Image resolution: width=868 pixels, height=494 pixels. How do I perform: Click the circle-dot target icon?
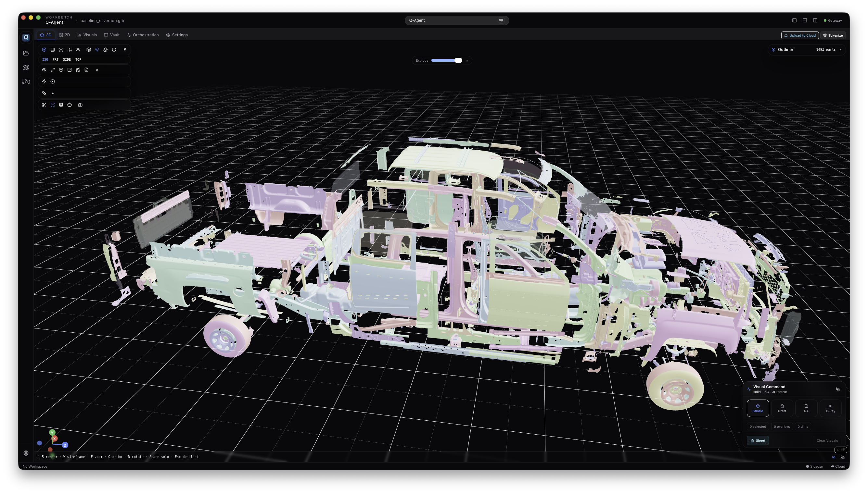click(x=53, y=81)
